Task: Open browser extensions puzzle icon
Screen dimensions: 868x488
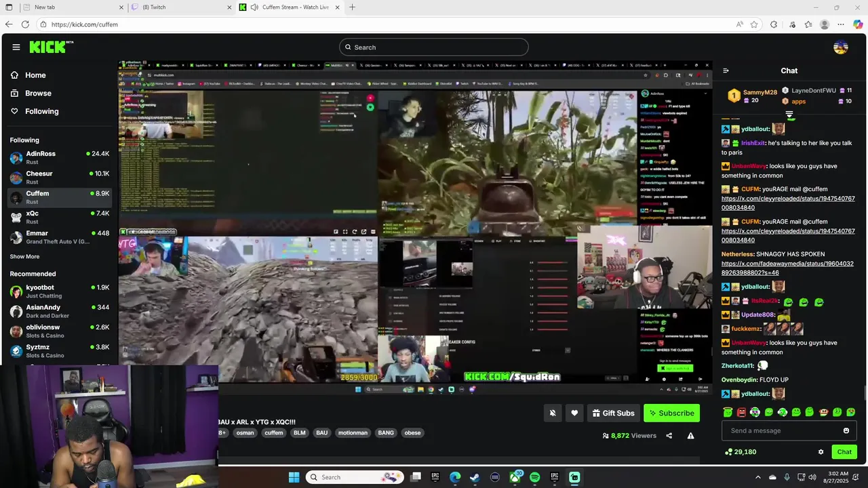Action: [774, 24]
